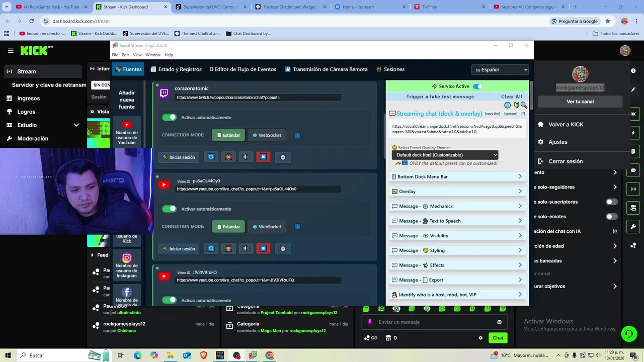644x362 pixels.
Task: Open the Kick sidebar hamburger menu
Action: click(x=11, y=51)
